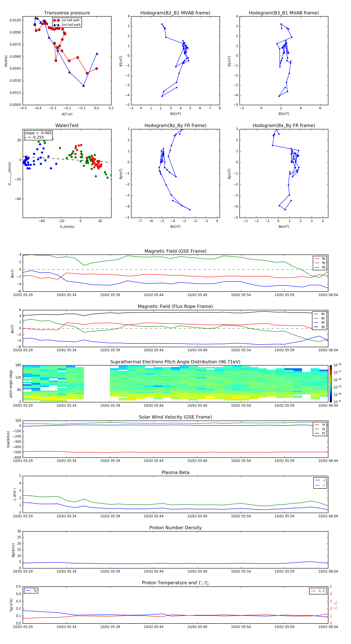351x644 pixels.
Task: Click 'Bx' legend entry in GSE magnetic field
Action: coord(320,259)
